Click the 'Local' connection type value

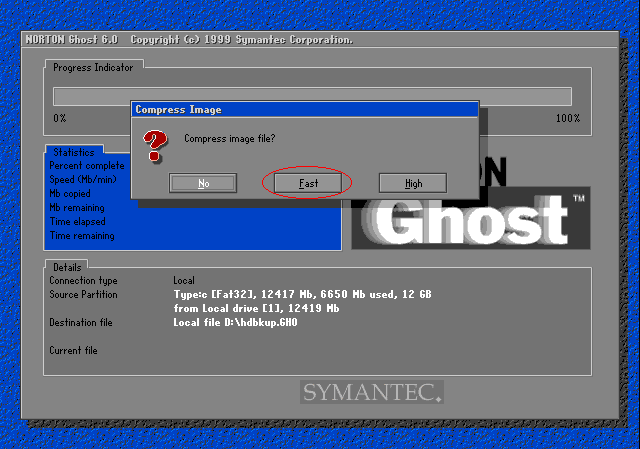pyautogui.click(x=184, y=280)
